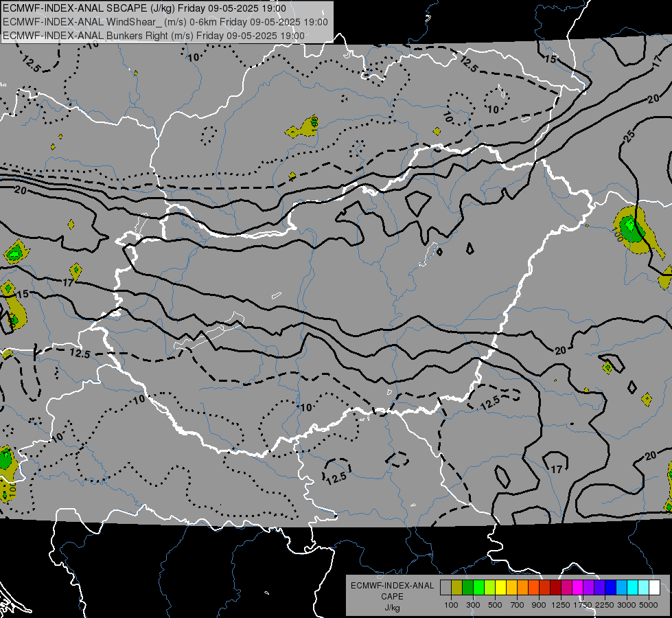The width and height of the screenshot is (672, 618).
Task: Select the gray swatch in CAPE legend
Action: click(x=445, y=587)
